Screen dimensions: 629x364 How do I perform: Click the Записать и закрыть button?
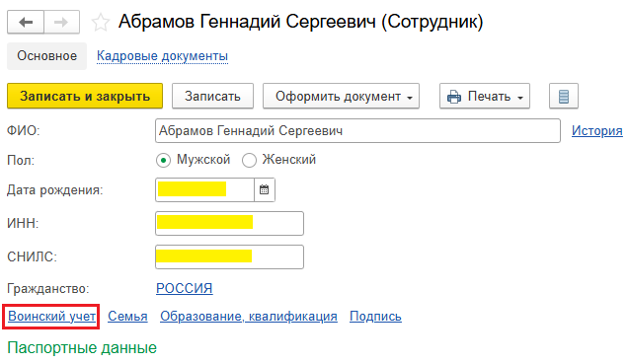click(85, 97)
